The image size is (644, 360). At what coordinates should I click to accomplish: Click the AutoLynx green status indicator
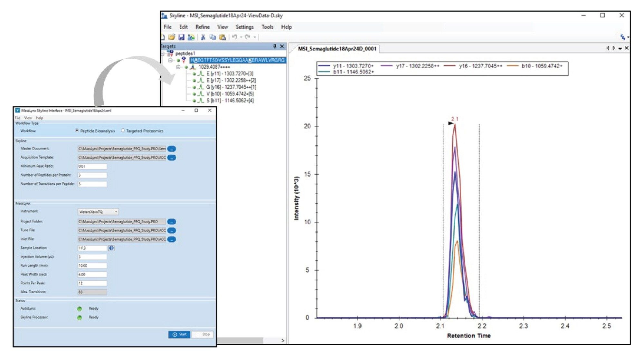[x=80, y=309]
